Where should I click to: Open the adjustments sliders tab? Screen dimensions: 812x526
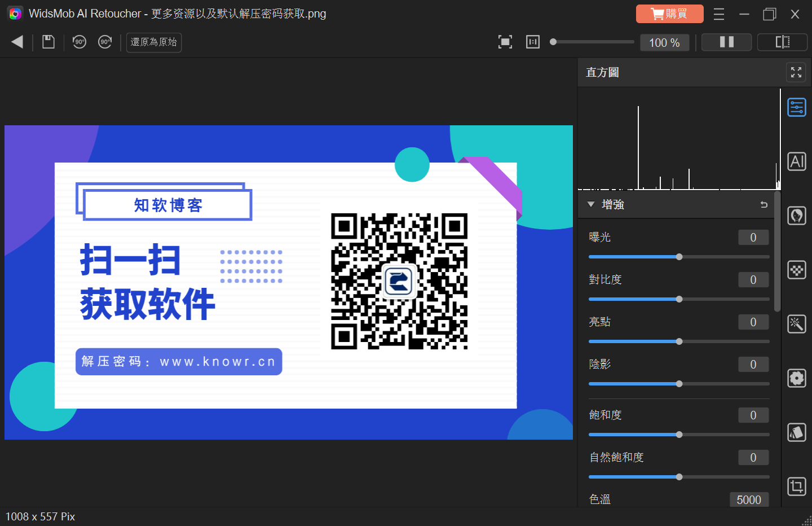click(797, 107)
